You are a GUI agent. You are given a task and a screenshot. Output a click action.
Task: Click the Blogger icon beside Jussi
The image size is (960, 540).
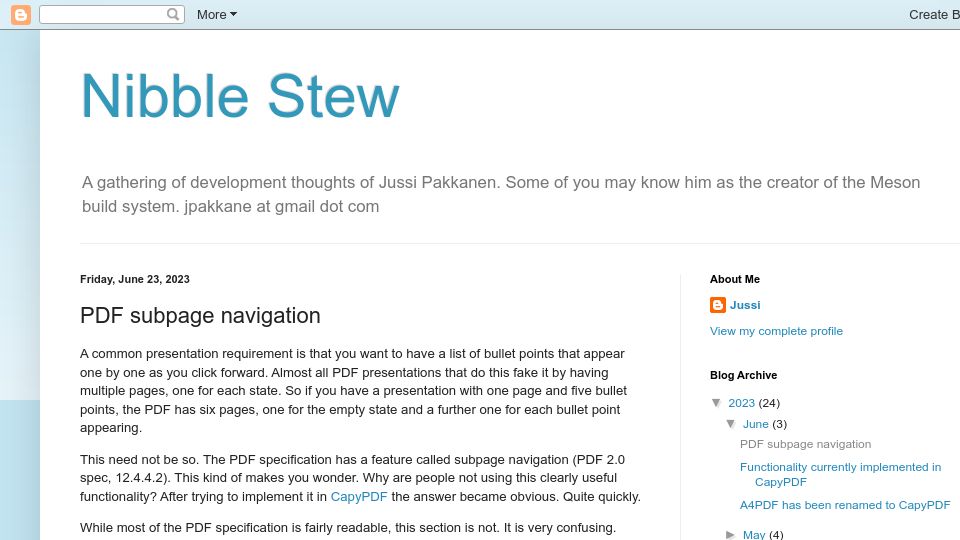(718, 305)
